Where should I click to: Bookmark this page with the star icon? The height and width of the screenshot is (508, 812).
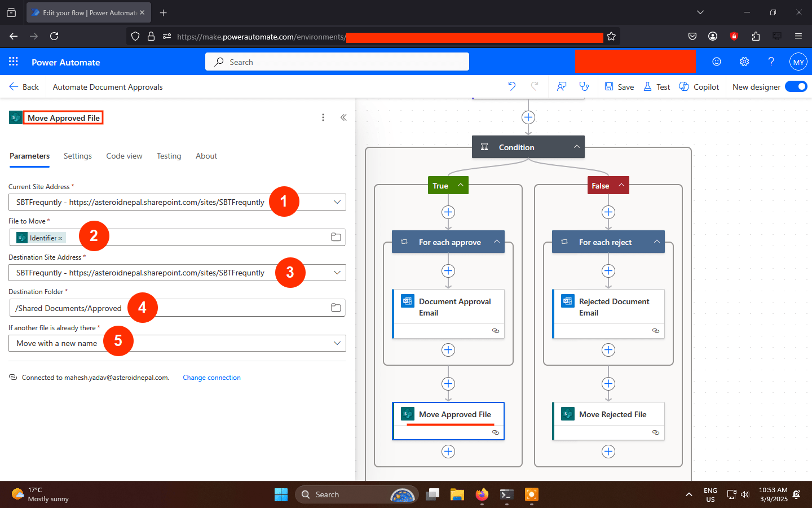coord(611,36)
